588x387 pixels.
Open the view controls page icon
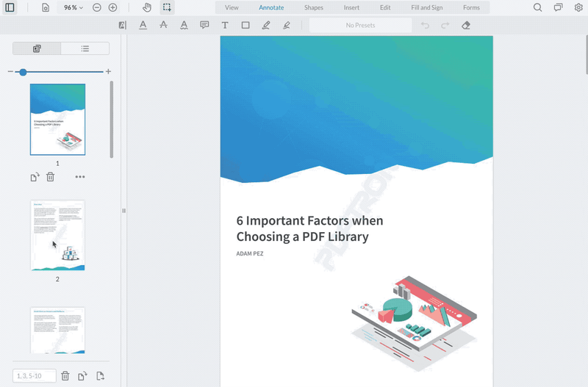pos(46,7)
